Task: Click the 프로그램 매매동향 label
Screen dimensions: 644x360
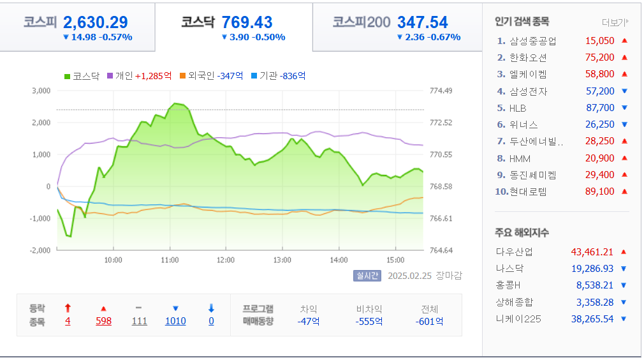Action: point(258,315)
